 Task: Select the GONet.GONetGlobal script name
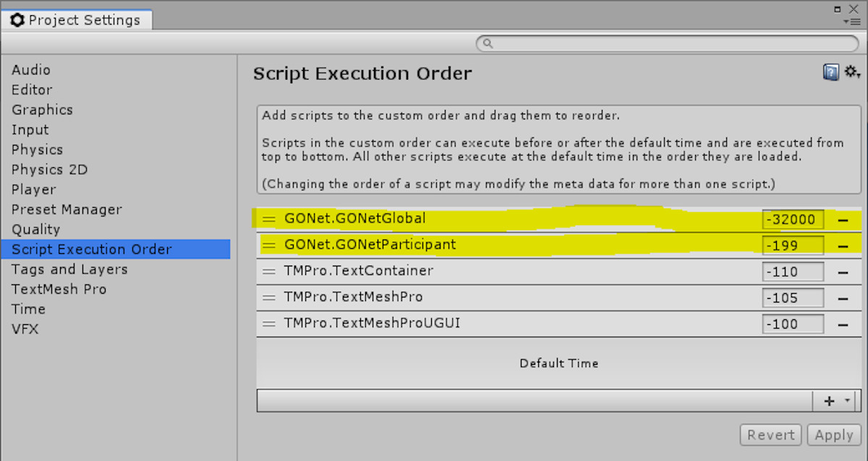click(x=355, y=219)
